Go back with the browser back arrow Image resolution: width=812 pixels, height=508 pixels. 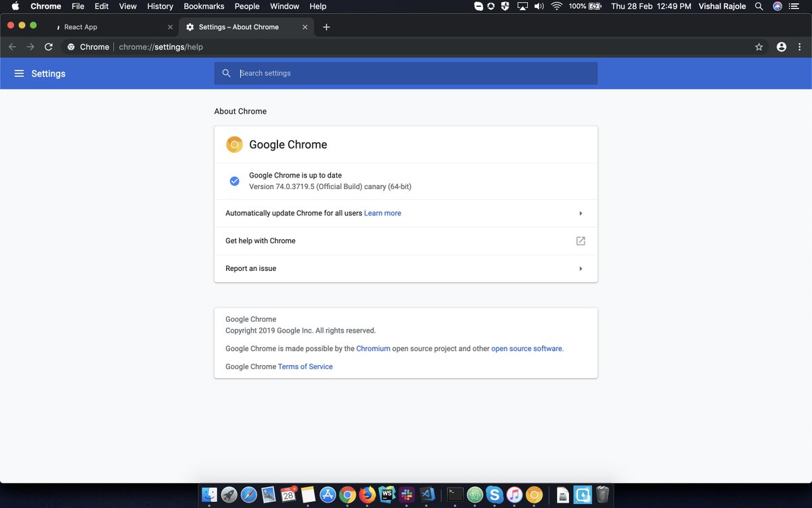click(12, 47)
